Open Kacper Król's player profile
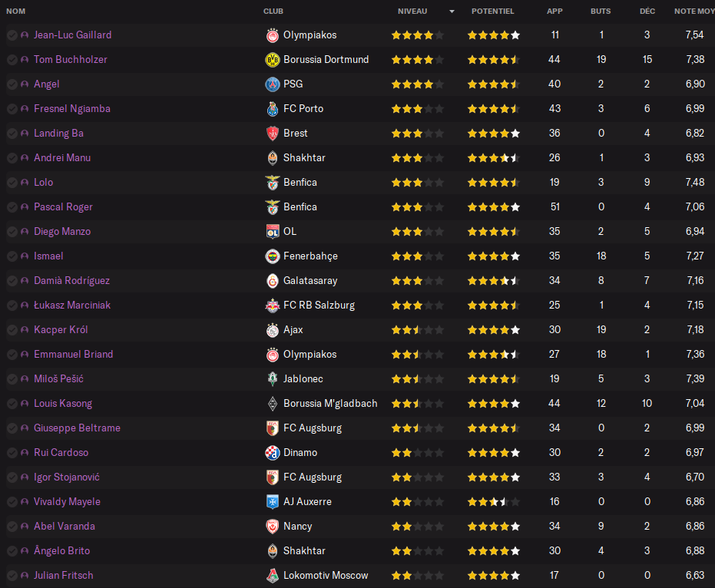The image size is (715, 588). coord(61,330)
